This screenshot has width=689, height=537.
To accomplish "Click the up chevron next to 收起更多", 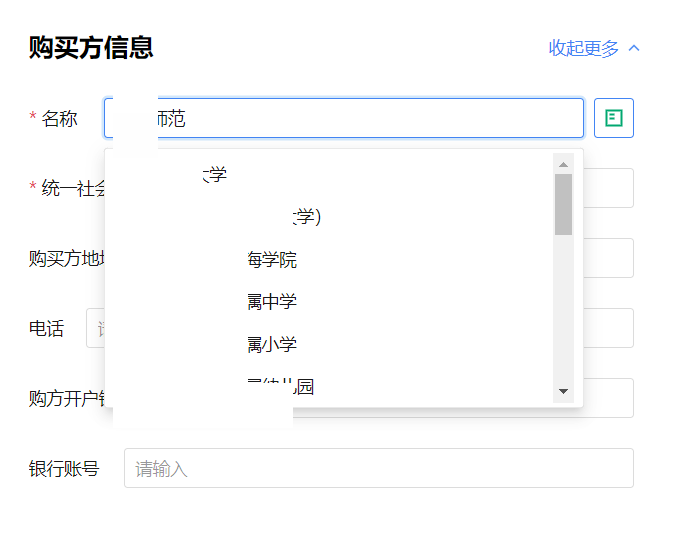I will (633, 48).
